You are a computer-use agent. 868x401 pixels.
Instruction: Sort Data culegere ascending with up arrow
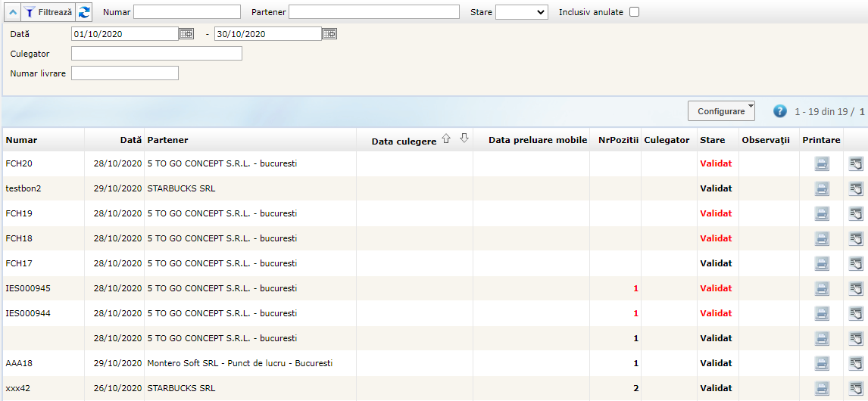coord(446,138)
